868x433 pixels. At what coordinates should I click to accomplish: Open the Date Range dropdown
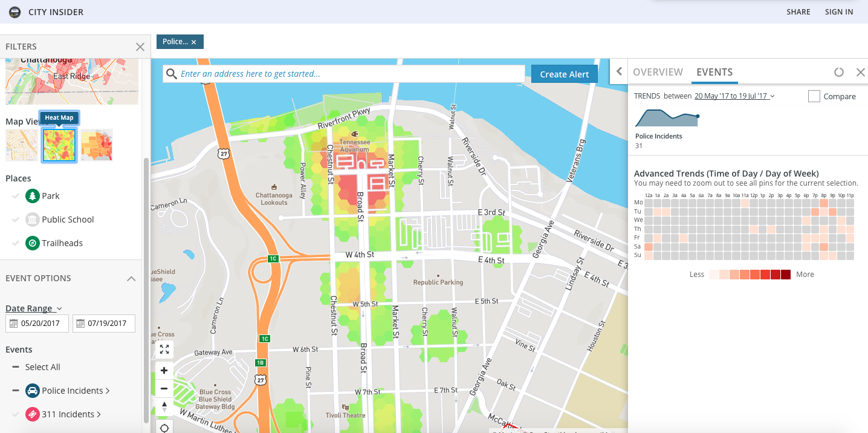(34, 308)
